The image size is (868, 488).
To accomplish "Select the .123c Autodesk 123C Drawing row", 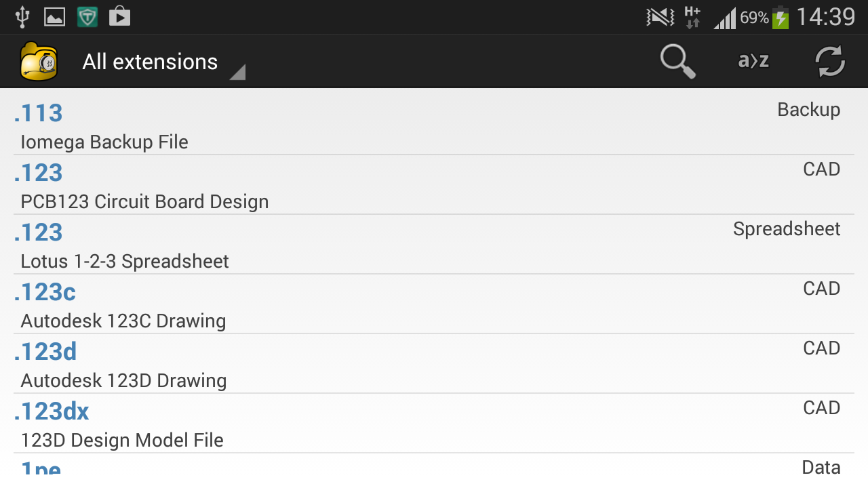I will point(434,304).
